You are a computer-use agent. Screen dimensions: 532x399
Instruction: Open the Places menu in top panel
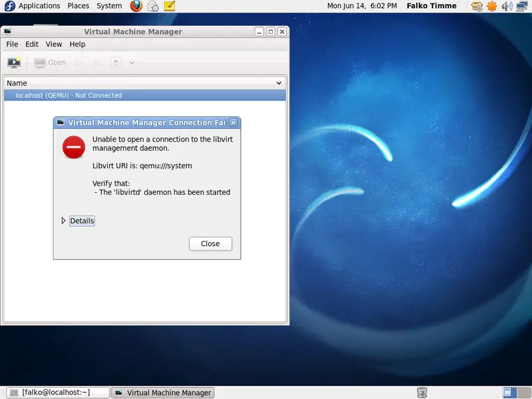click(78, 6)
